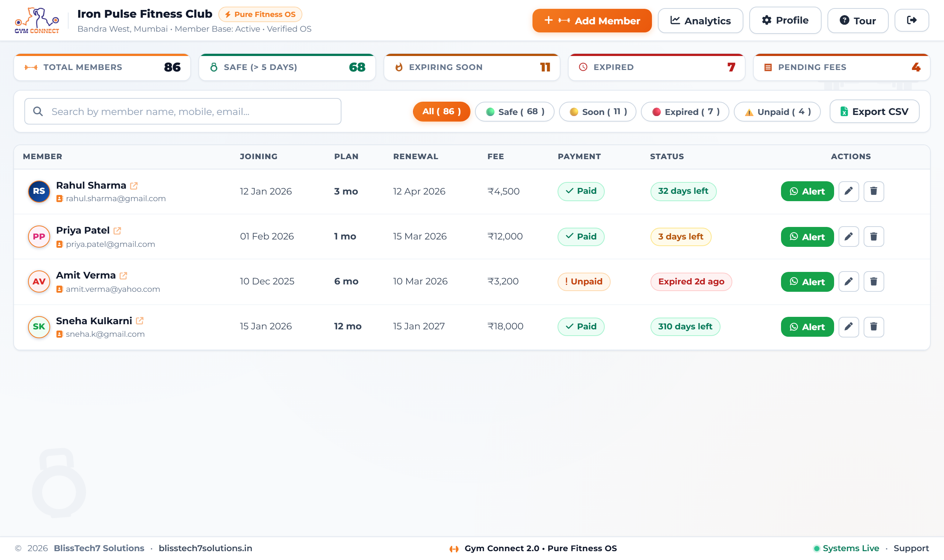Viewport: 944px width, 560px height.
Task: Open the blisstech7solutions.in footer link
Action: click(x=205, y=548)
